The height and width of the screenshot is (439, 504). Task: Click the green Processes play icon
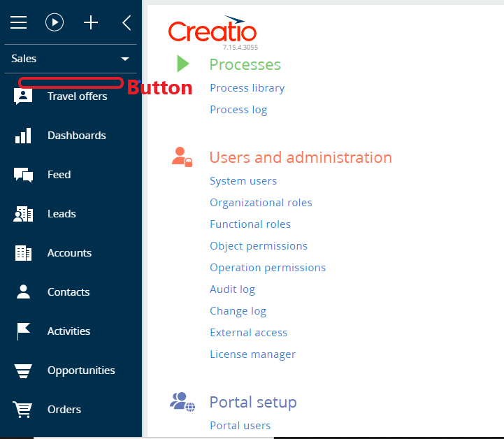coord(183,64)
